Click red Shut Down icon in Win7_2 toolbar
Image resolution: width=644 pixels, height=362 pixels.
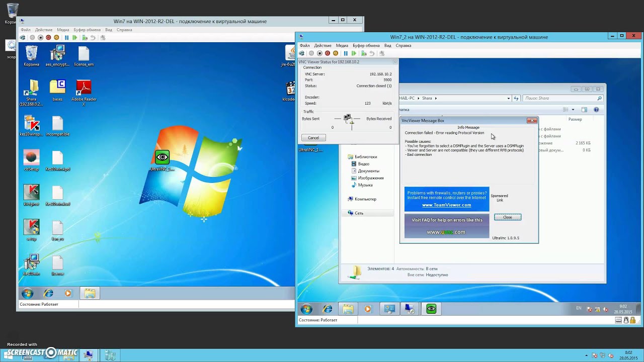click(328, 53)
